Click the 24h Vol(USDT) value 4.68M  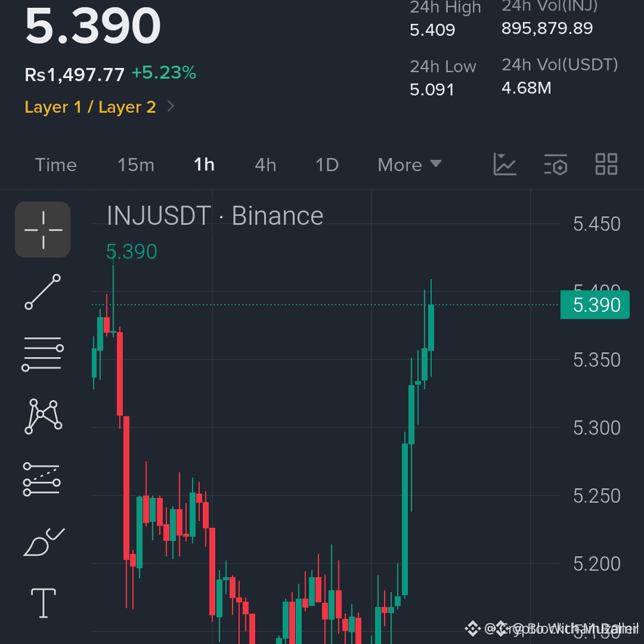click(x=526, y=88)
